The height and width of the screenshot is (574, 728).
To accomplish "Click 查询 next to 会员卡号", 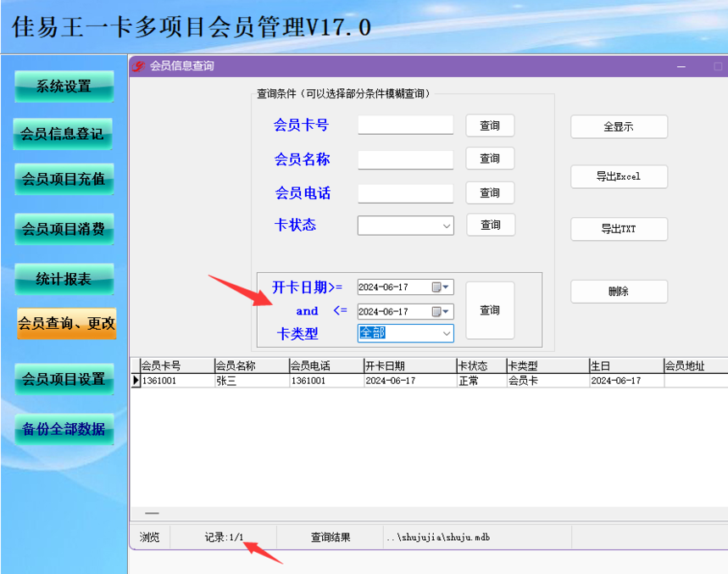I will 490,125.
